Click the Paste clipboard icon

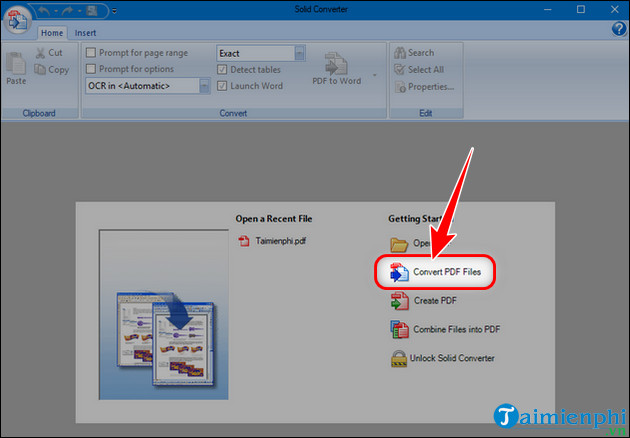coord(16,63)
